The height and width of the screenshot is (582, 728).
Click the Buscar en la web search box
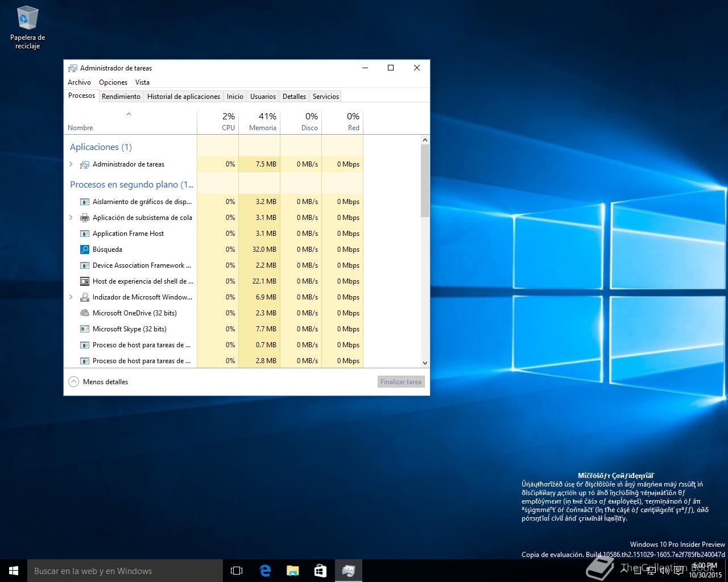[x=125, y=571]
